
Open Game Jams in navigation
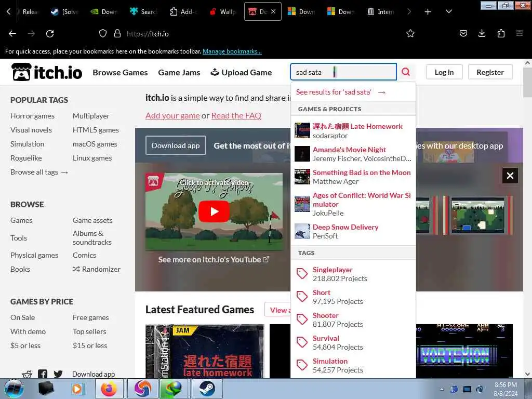tap(179, 72)
